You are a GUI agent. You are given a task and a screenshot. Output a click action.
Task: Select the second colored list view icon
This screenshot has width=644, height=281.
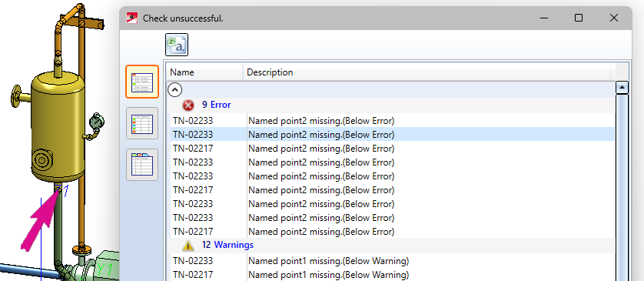pyautogui.click(x=142, y=123)
